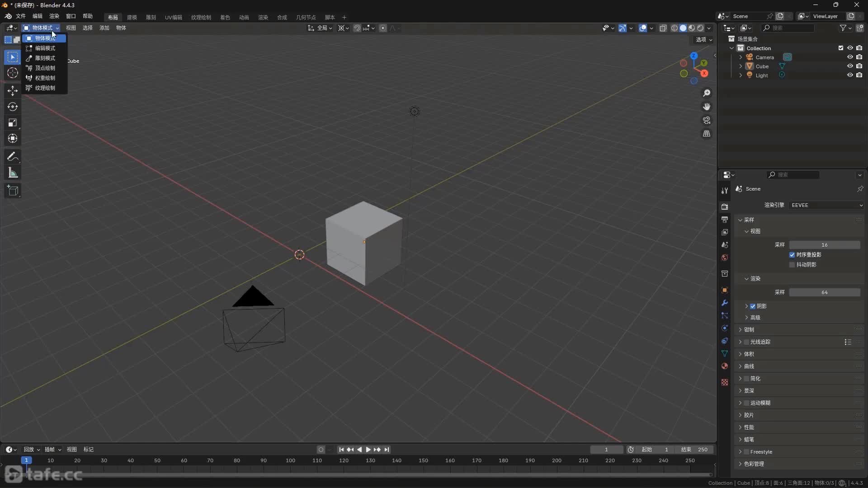Toggle camera view in viewport
868x488 pixels.
(706, 120)
